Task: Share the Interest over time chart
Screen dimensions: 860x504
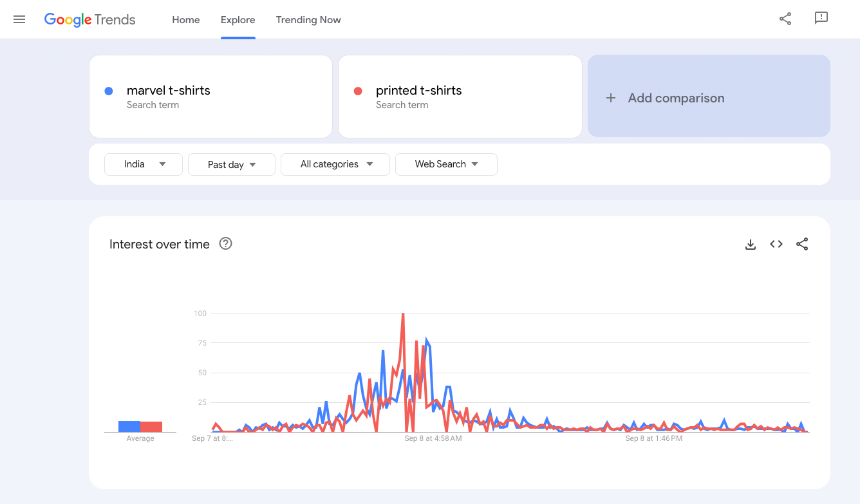Action: pos(802,245)
